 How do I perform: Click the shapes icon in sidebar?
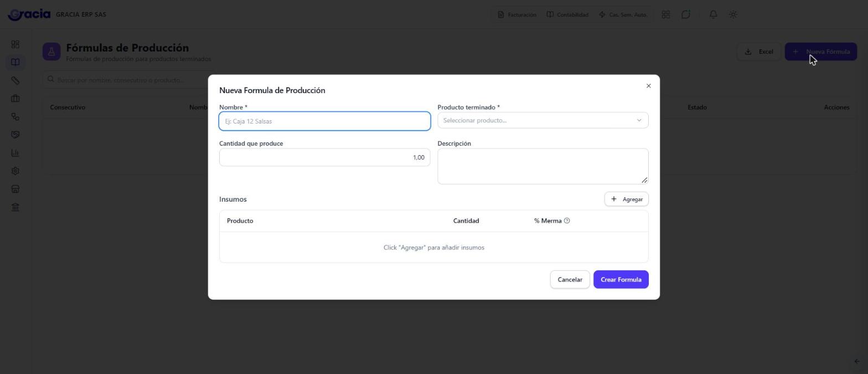(x=15, y=116)
